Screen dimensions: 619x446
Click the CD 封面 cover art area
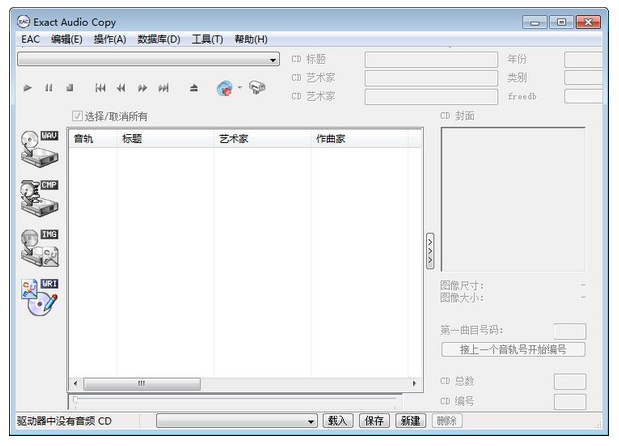point(513,199)
